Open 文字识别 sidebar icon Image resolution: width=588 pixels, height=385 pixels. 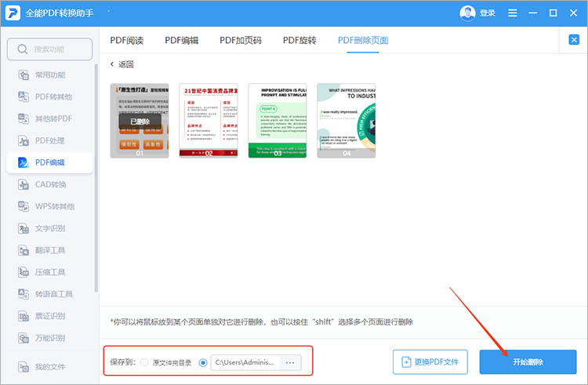[24, 228]
